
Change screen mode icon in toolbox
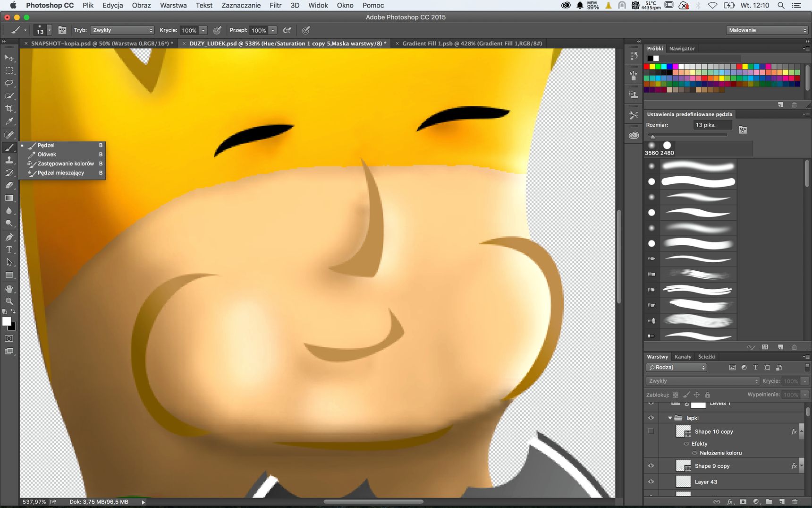[9, 351]
